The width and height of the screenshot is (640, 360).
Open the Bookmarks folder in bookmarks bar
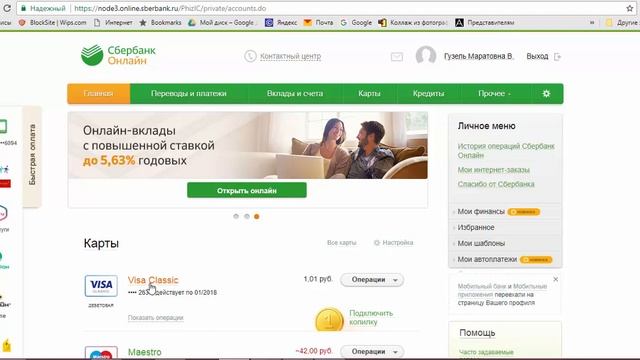(x=160, y=23)
